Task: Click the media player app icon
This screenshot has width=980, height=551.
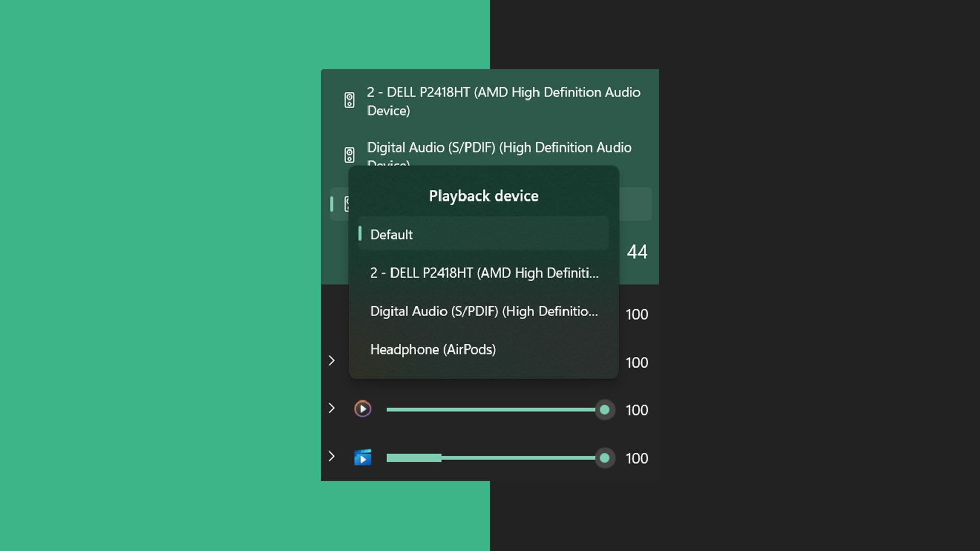Action: click(362, 409)
